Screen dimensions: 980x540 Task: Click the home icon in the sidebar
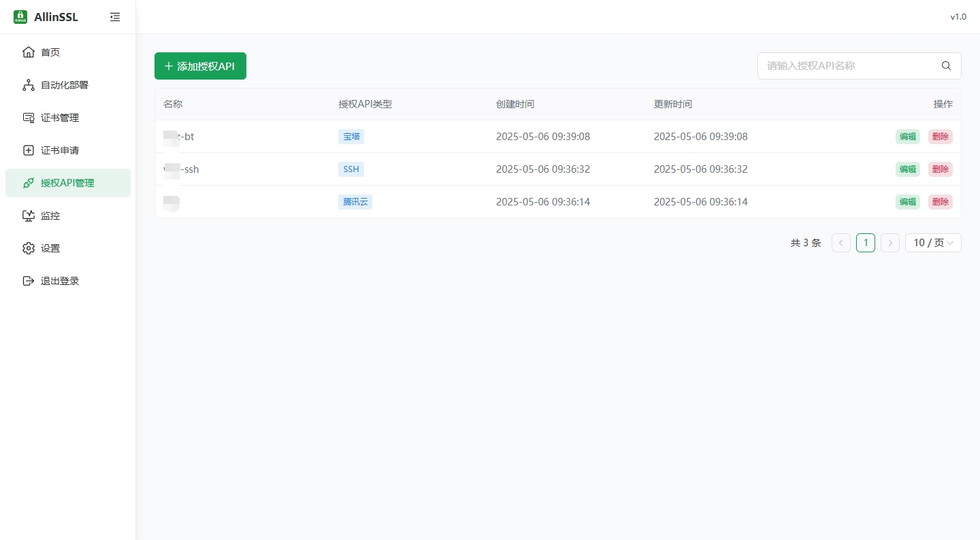[x=28, y=52]
